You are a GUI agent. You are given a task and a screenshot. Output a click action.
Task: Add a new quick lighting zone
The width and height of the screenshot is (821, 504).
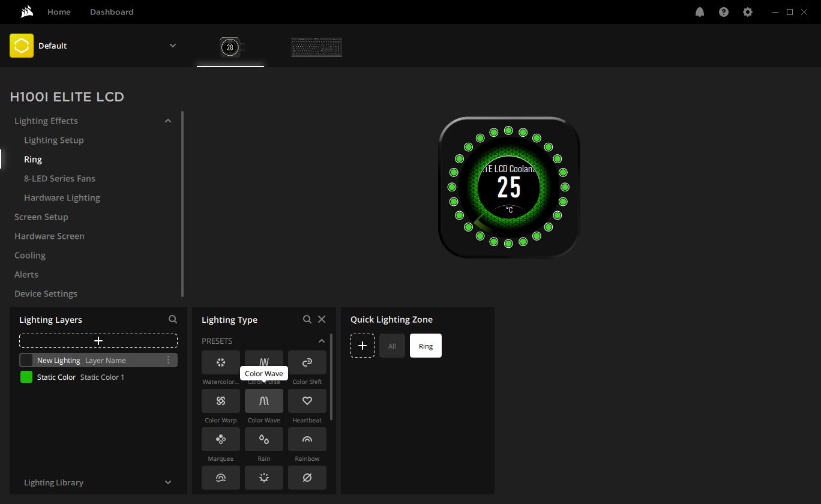(362, 346)
